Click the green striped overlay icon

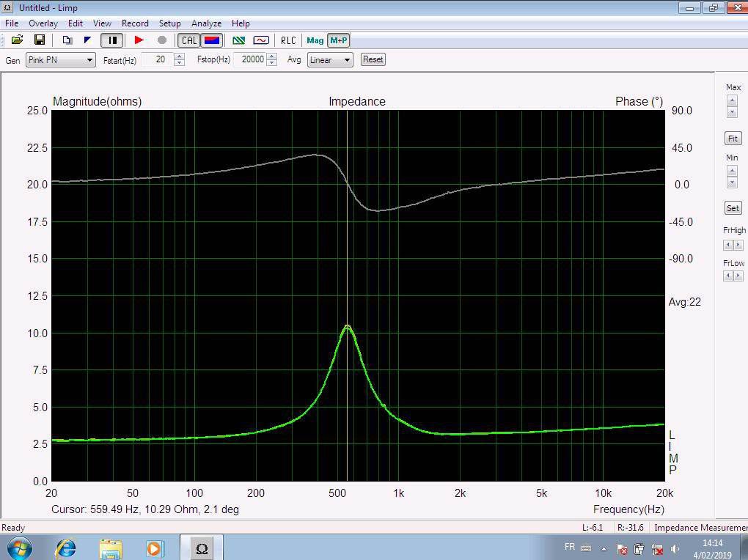coord(238,40)
